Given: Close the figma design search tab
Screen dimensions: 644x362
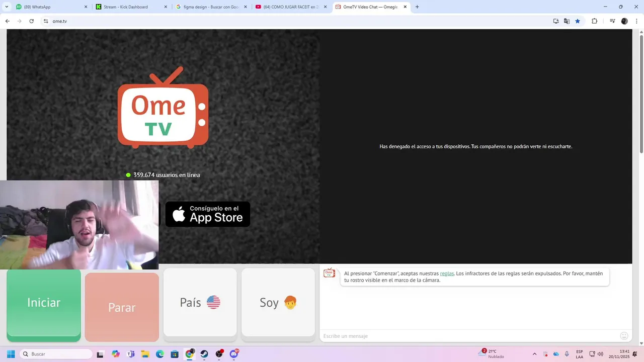Looking at the screenshot, I should (246, 7).
